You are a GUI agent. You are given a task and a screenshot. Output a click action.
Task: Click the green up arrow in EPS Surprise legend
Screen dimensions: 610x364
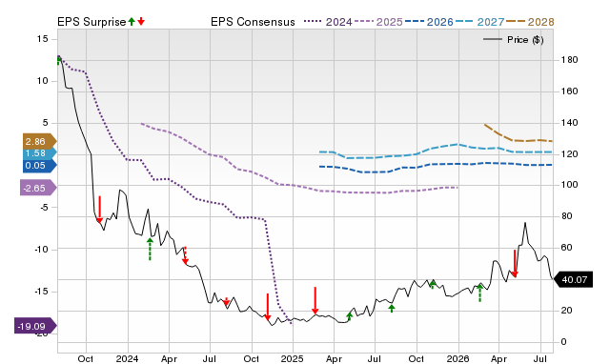132,21
